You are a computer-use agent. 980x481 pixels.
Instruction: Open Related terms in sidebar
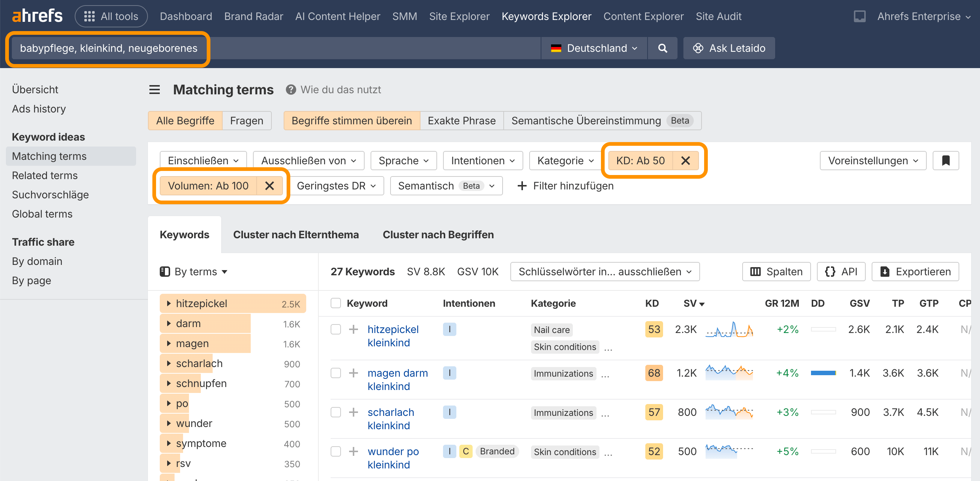tap(44, 175)
